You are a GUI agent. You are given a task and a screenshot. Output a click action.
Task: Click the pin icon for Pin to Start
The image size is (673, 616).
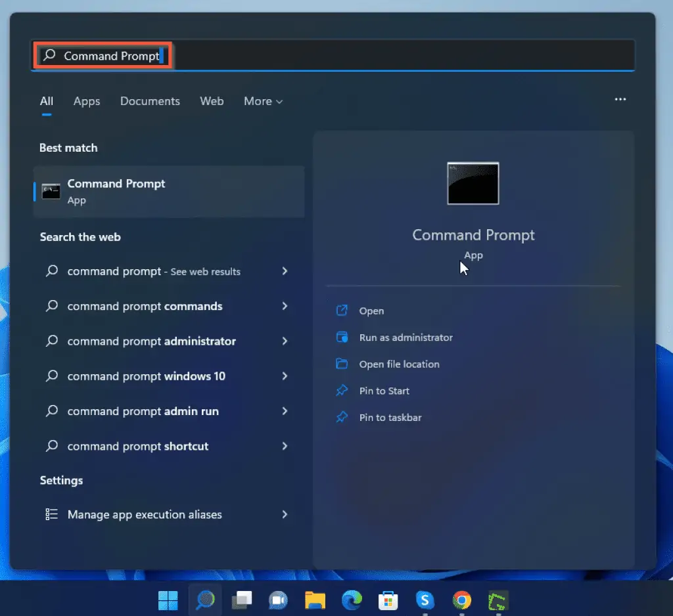click(342, 390)
